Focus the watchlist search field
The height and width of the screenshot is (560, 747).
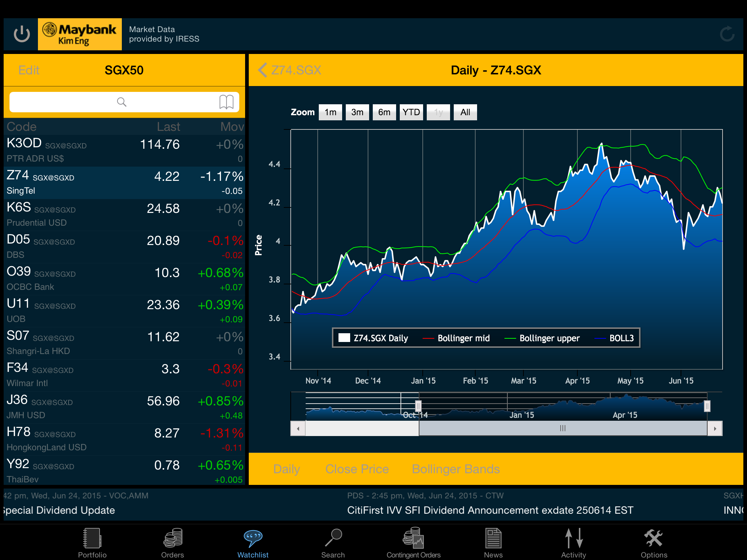(x=124, y=102)
